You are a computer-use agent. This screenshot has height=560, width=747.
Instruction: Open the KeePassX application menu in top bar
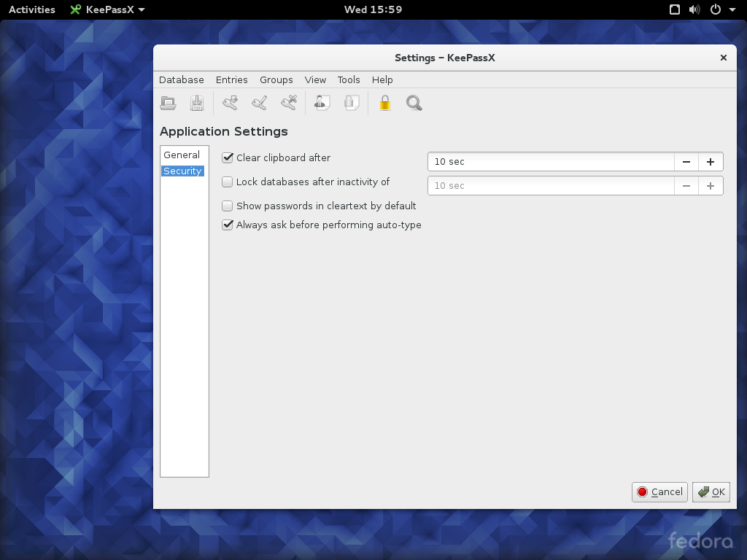coord(108,9)
